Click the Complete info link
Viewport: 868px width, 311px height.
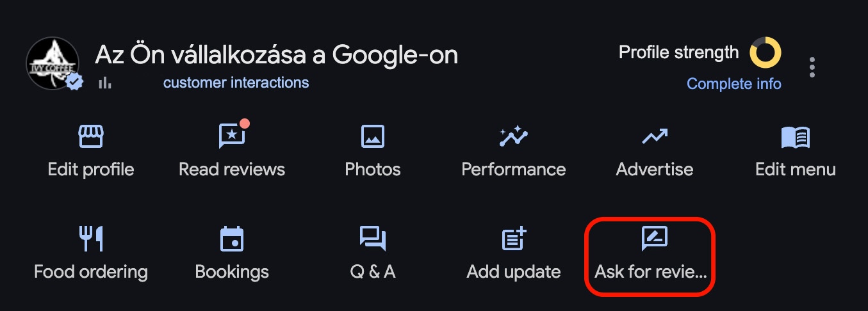pos(734,84)
